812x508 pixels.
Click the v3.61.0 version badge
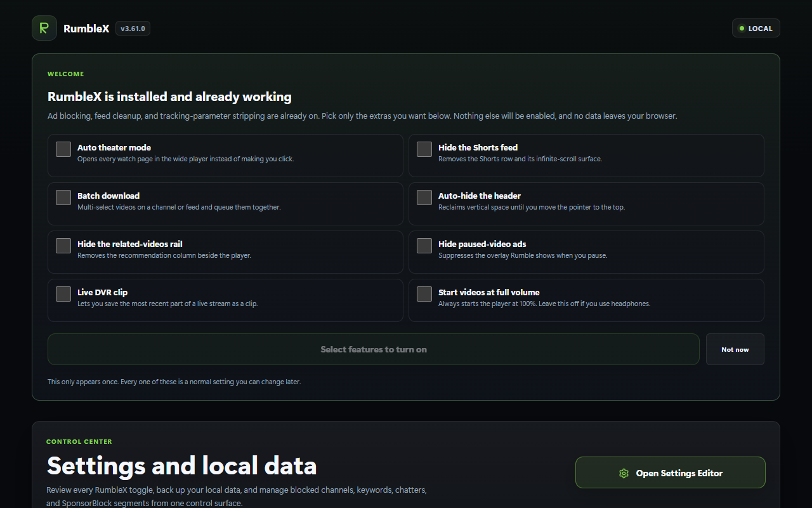click(x=133, y=29)
